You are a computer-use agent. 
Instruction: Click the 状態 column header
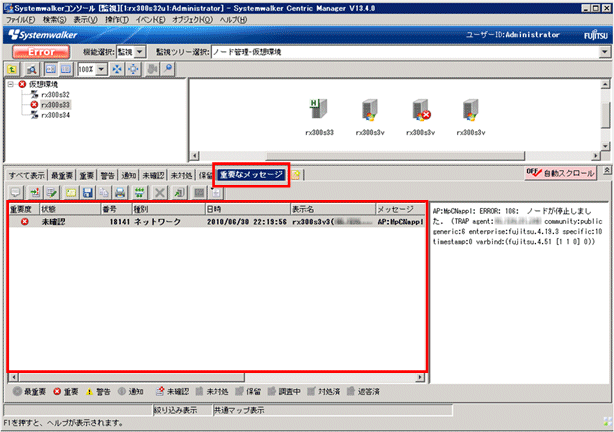(x=70, y=209)
